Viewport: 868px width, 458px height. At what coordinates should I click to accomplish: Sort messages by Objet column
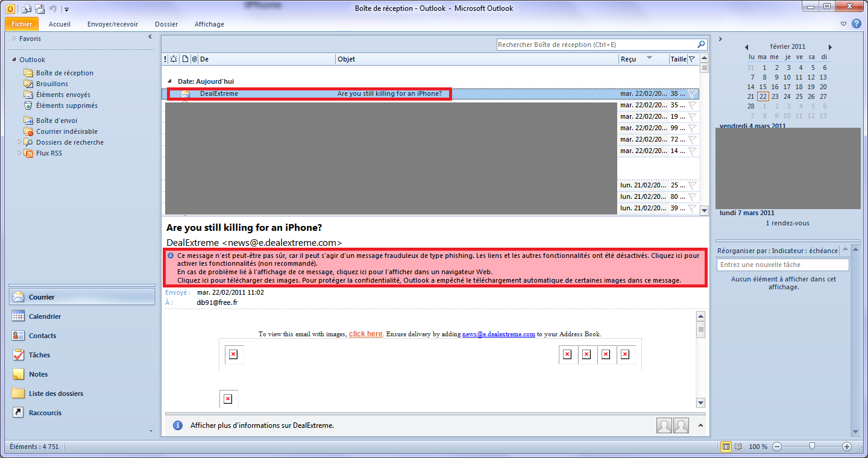[x=477, y=59]
